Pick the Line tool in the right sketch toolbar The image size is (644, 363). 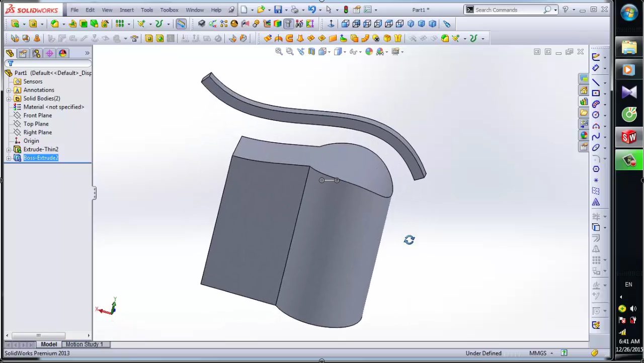pos(596,82)
